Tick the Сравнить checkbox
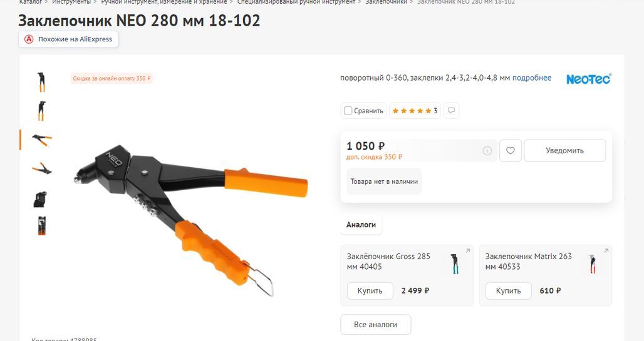644x341 pixels. click(348, 110)
